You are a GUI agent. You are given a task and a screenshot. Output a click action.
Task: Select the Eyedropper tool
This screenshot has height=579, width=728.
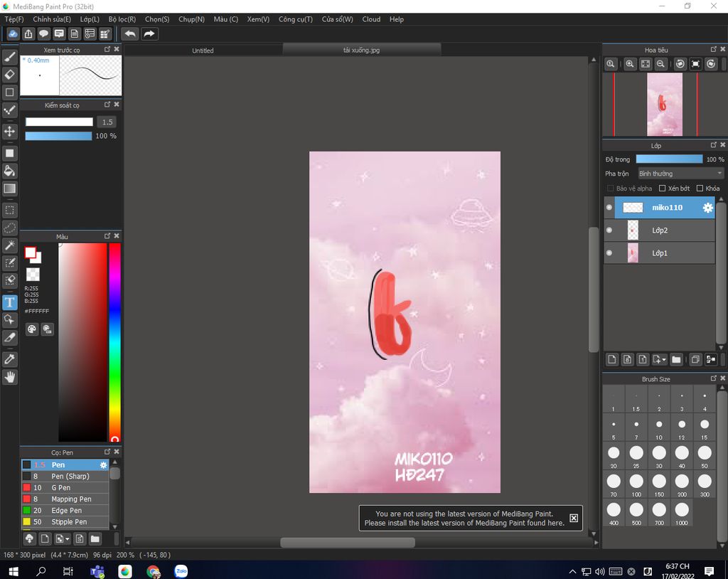(x=10, y=358)
